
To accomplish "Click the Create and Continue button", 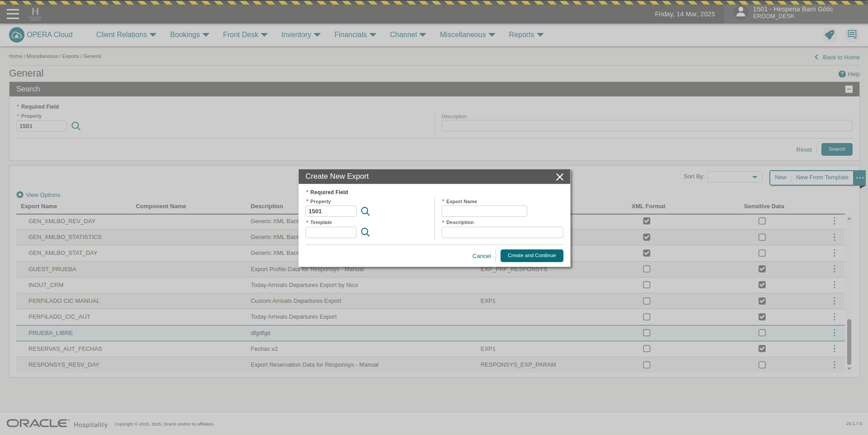I will (531, 256).
